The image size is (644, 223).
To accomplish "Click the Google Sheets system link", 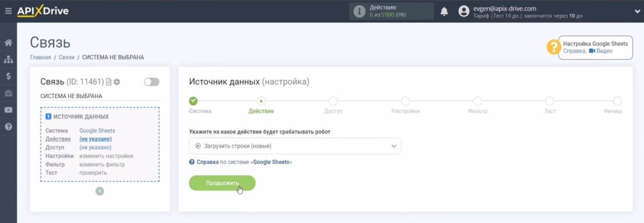I will [x=97, y=130].
